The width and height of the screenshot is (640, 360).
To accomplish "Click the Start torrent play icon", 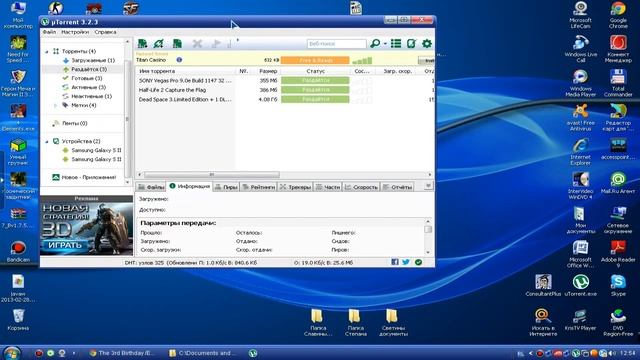I will click(216, 43).
